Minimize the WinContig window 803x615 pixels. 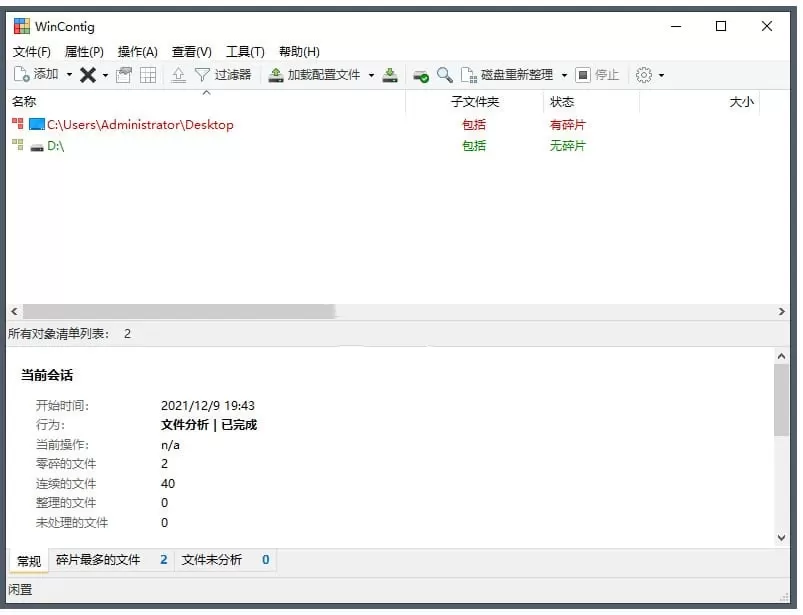[676, 26]
